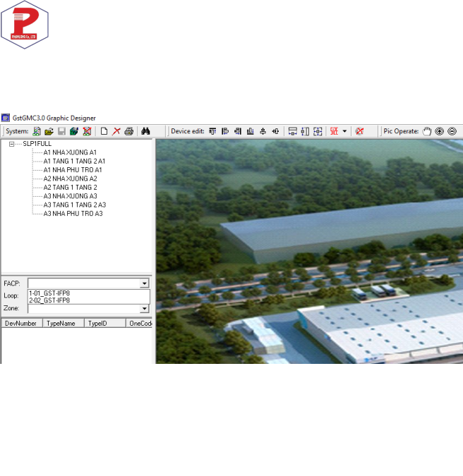Select A3 TANG 1 TANG 2 A3 item

tap(75, 205)
